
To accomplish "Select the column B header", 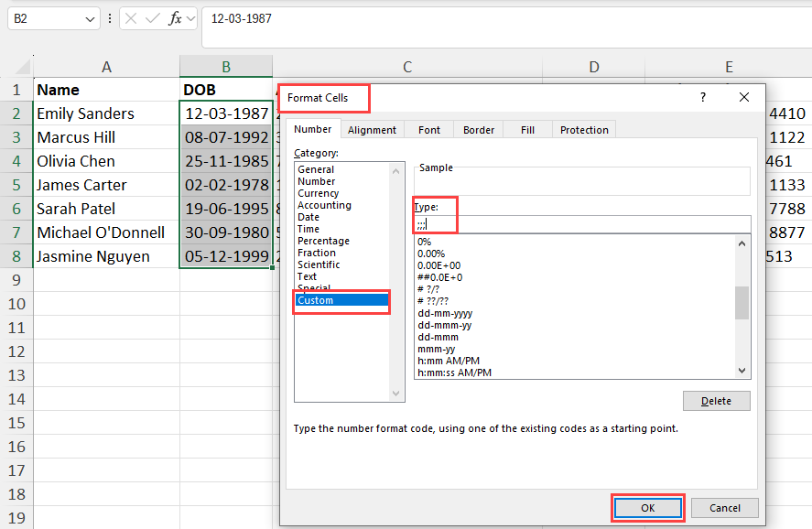I will pos(225,67).
